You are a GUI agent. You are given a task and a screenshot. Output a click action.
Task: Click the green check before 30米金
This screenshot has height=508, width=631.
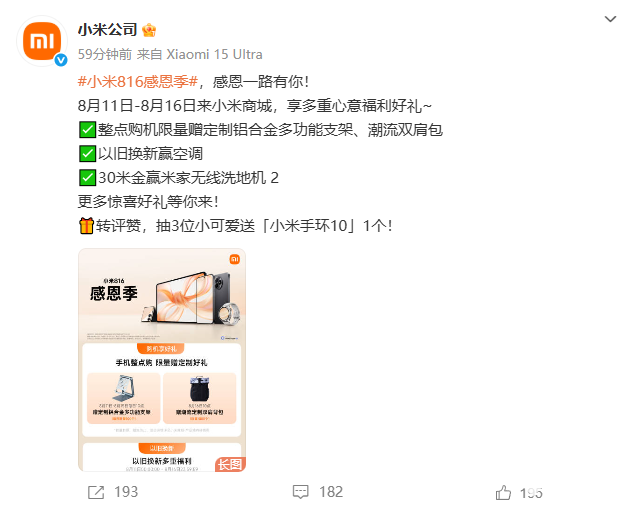pyautogui.click(x=87, y=178)
